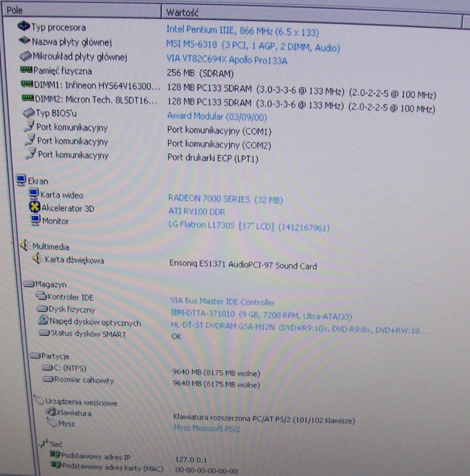
Task: Select the DIMM1 Infineon memory row
Action: click(97, 85)
